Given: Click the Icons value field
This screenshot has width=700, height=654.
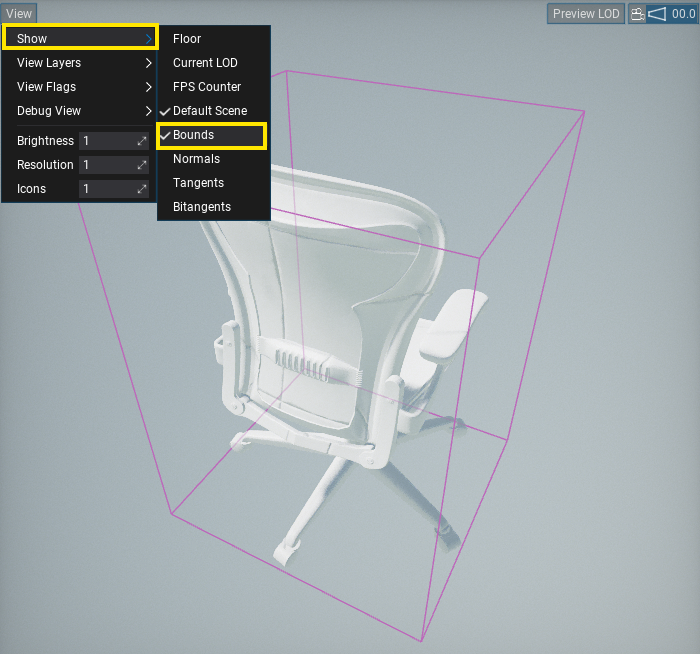Looking at the screenshot, I should [x=113, y=189].
